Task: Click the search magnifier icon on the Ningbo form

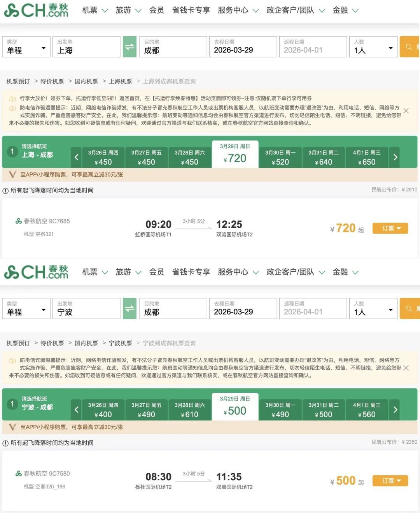Action: (409, 308)
